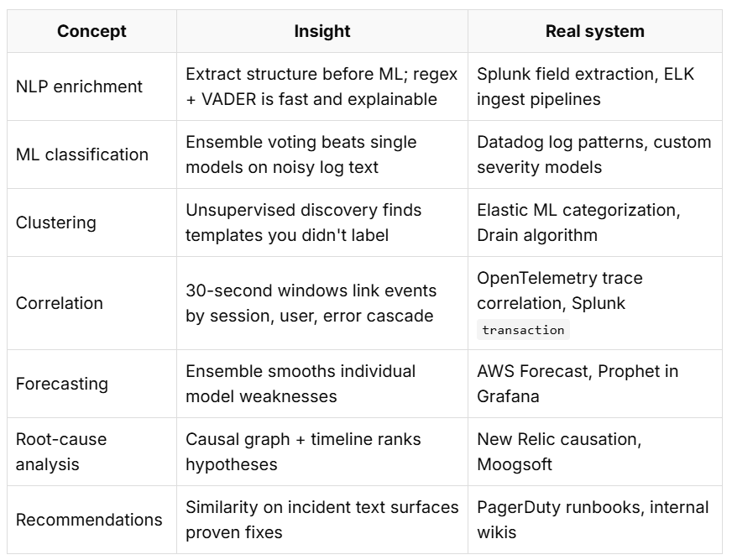Click the Forecasting concept cell
732x560 pixels.
[92, 384]
